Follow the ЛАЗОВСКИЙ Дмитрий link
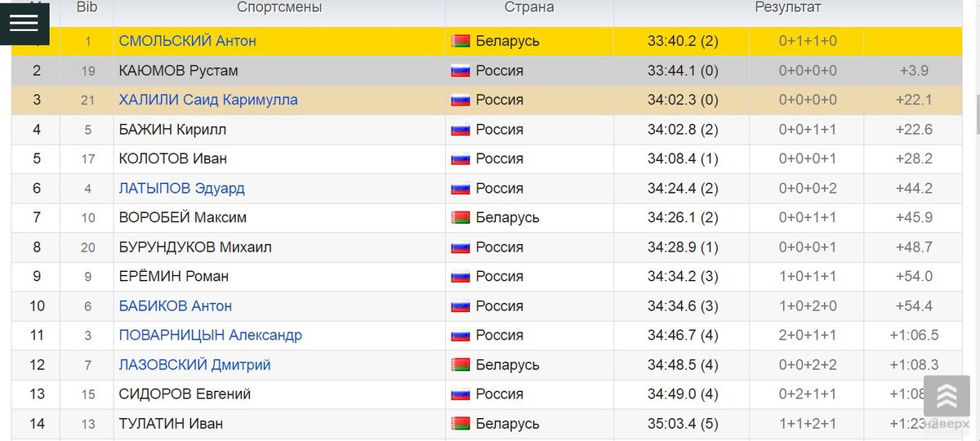This screenshot has width=980, height=441. [194, 364]
